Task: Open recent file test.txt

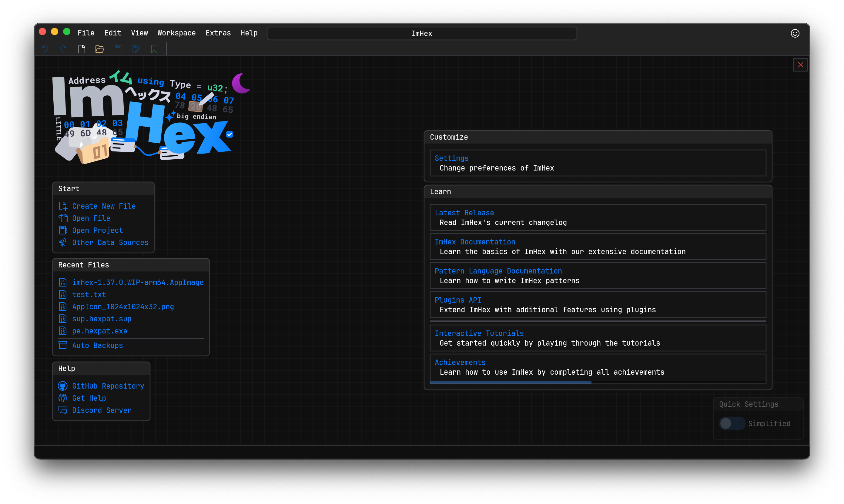Action: pos(89,294)
